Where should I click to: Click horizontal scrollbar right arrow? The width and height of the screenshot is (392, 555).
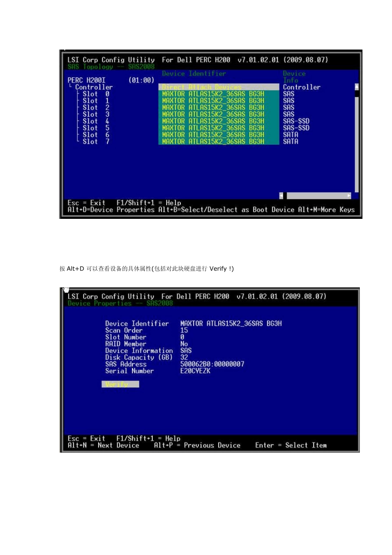pos(349,196)
